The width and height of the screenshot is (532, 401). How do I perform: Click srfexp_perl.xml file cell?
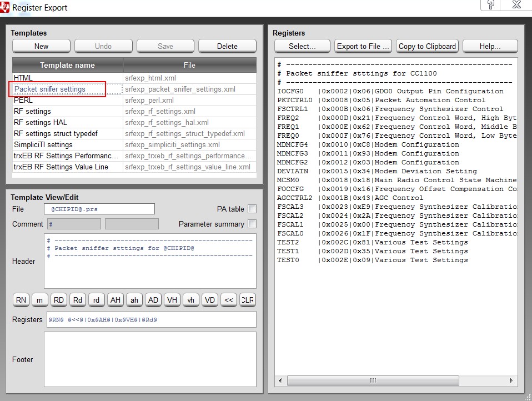[x=190, y=101]
